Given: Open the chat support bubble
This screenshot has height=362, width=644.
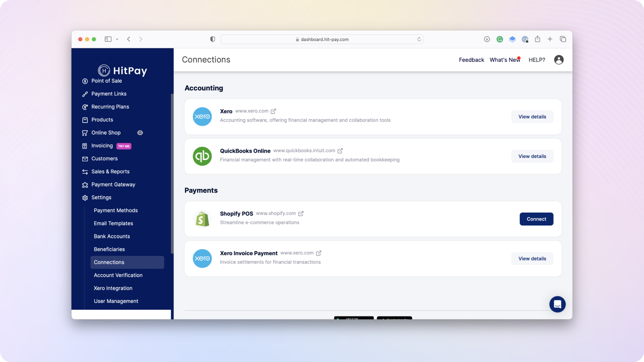Looking at the screenshot, I should [x=557, y=304].
